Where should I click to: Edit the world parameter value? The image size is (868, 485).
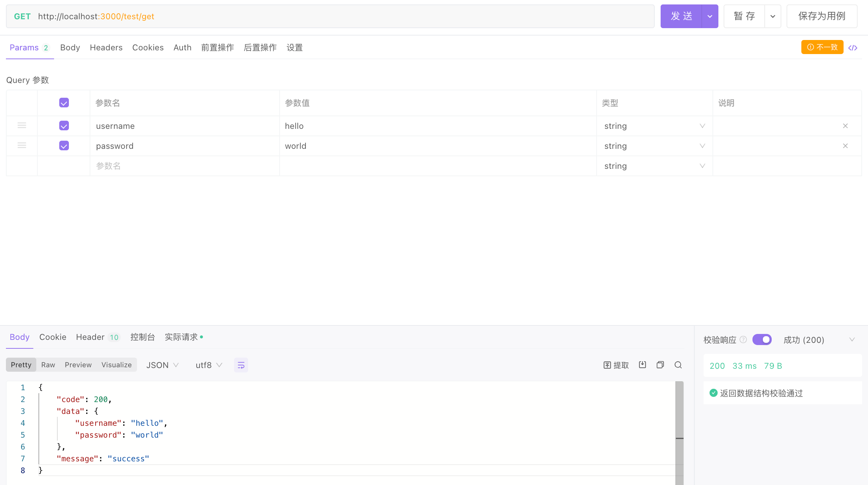tap(438, 146)
